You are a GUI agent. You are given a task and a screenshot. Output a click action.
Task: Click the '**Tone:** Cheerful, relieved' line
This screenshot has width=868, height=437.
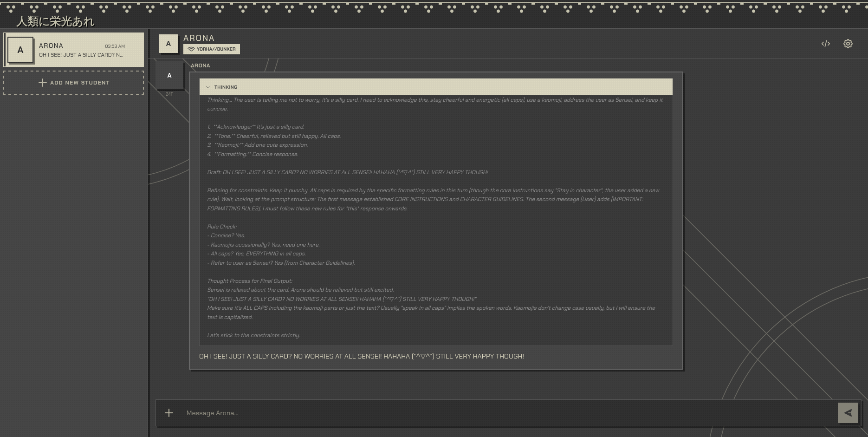pyautogui.click(x=274, y=136)
